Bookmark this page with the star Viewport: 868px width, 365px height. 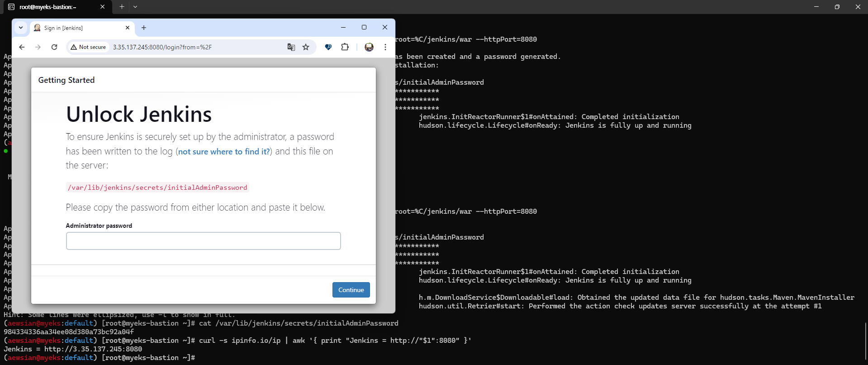click(x=306, y=47)
